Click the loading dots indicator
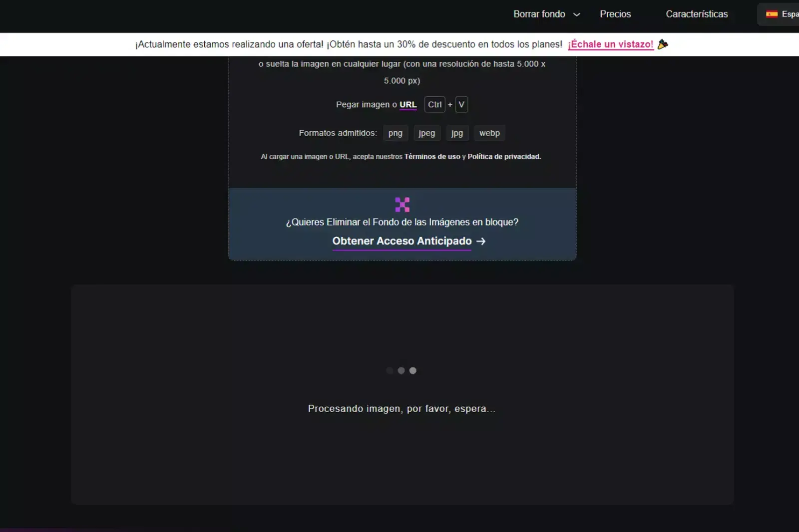Image resolution: width=799 pixels, height=532 pixels. click(401, 371)
